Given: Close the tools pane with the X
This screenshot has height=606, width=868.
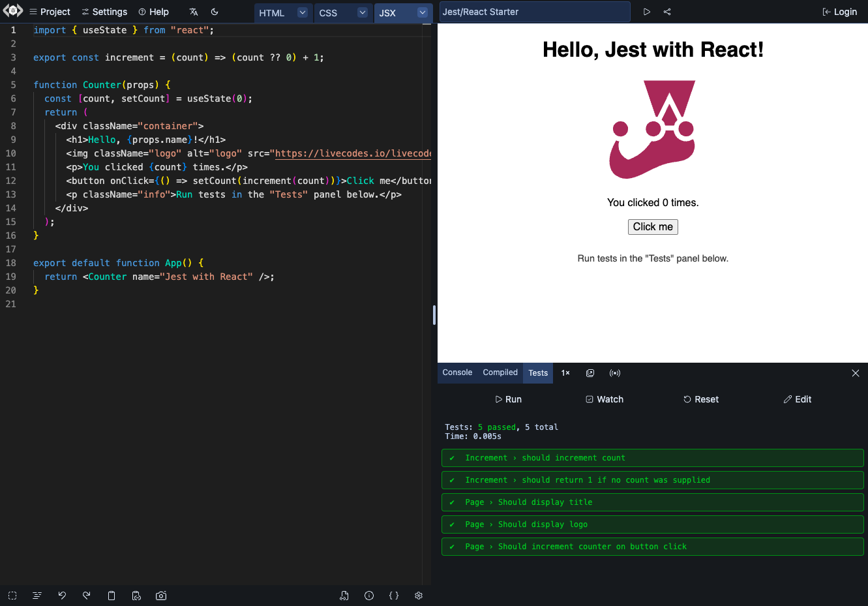Looking at the screenshot, I should pyautogui.click(x=856, y=373).
